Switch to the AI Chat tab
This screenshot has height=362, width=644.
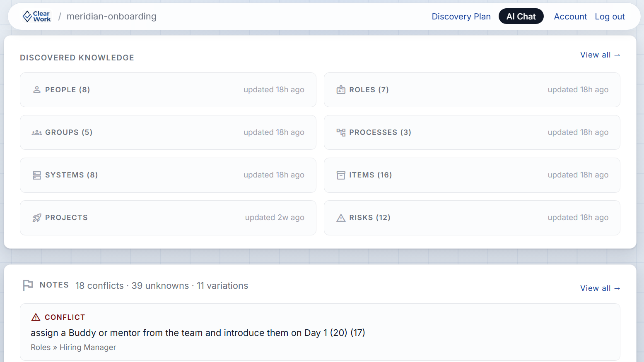coord(521,17)
